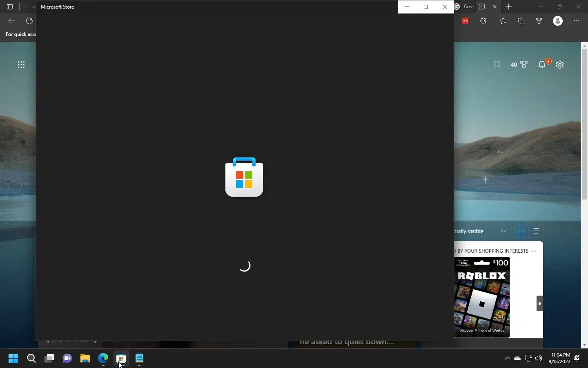Refresh the Edge page
The image size is (588, 368).
coord(29,21)
